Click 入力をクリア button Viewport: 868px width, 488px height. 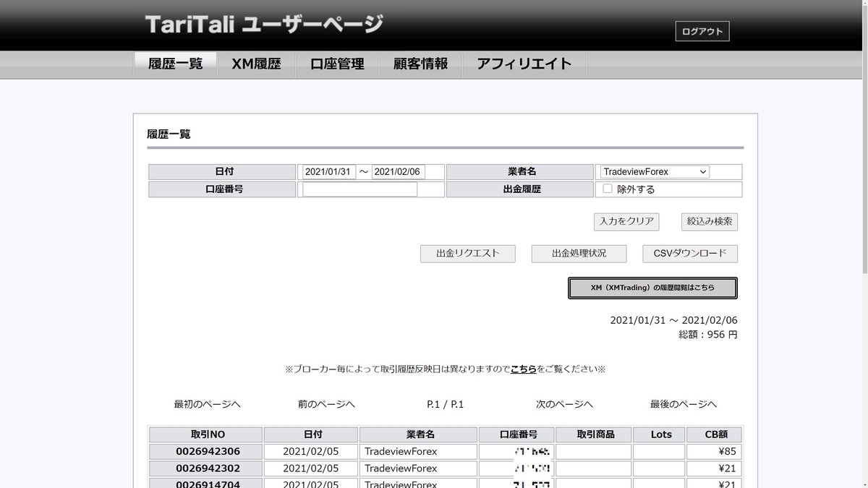(626, 221)
